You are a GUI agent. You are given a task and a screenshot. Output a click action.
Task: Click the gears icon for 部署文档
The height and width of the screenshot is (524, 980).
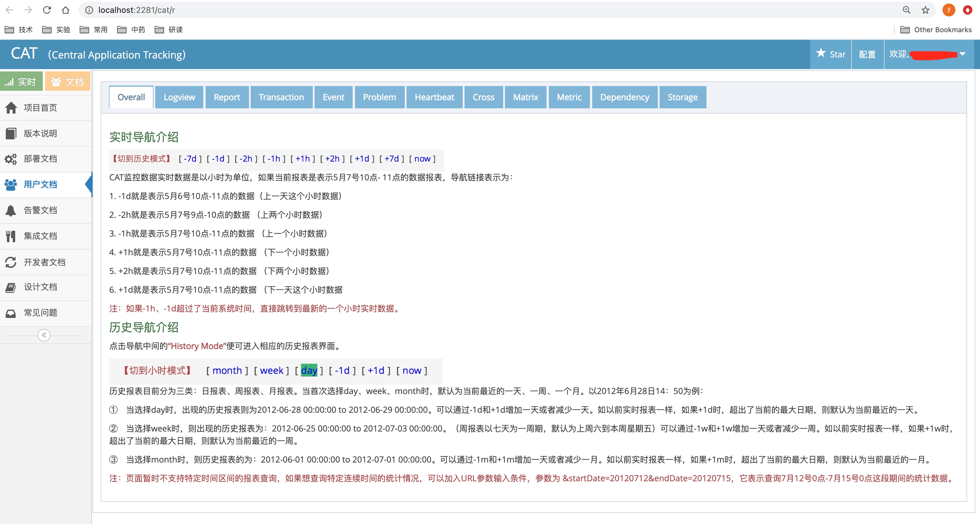(x=11, y=159)
